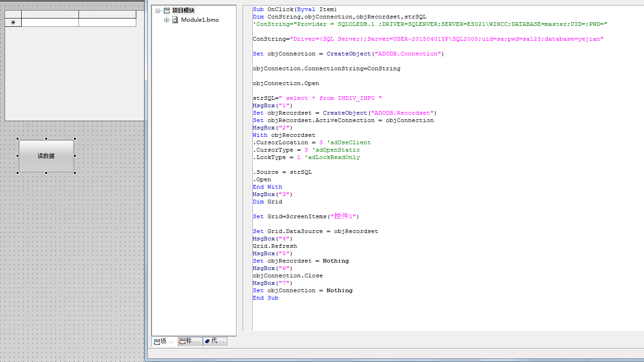644x362 pixels.
Task: Click the second column header of the grid control
Action: (107, 14)
